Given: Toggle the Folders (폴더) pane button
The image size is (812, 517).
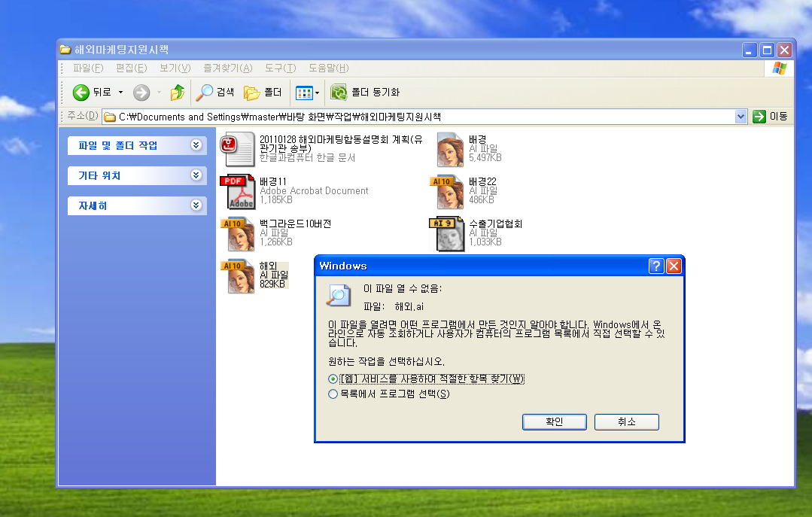Looking at the screenshot, I should (252, 93).
